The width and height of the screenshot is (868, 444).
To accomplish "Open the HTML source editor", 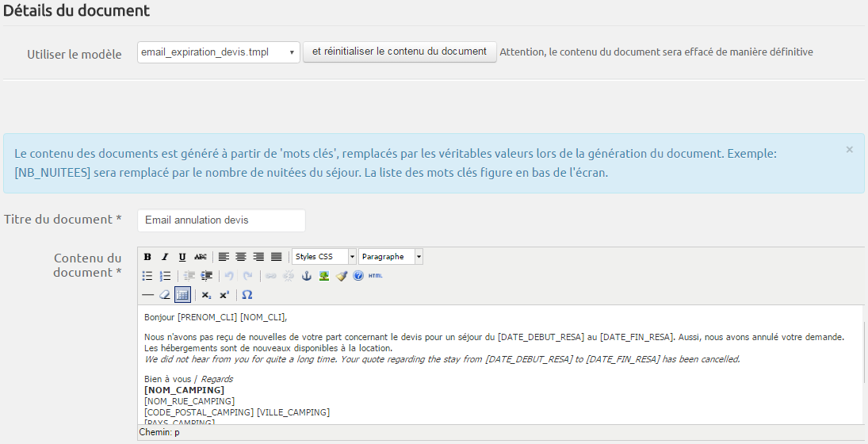I will [375, 276].
